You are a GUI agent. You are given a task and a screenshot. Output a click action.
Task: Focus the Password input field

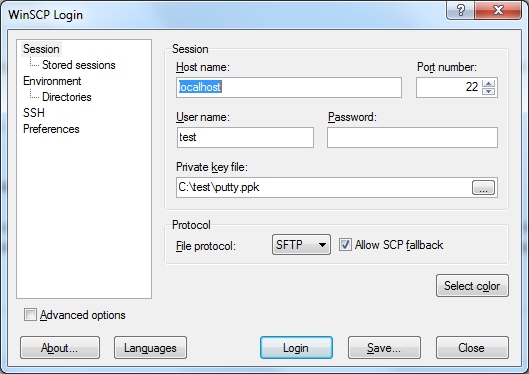[x=412, y=137]
